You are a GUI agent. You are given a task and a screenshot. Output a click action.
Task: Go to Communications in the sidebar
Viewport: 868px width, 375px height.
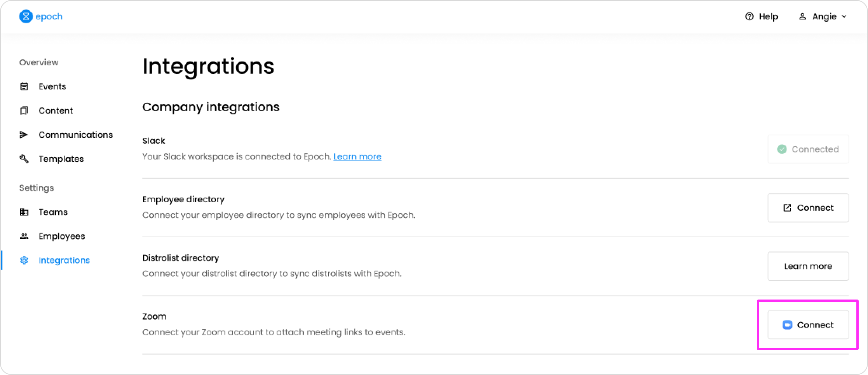[75, 135]
